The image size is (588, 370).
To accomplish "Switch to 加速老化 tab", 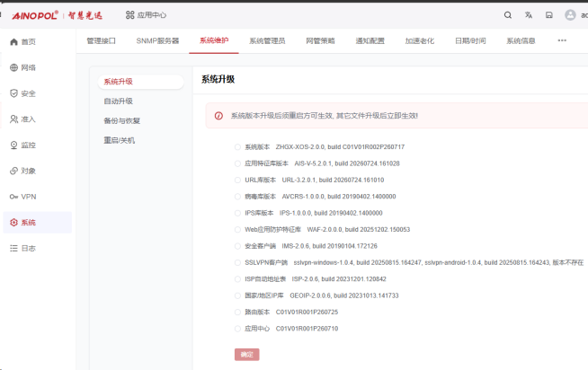I will [420, 40].
